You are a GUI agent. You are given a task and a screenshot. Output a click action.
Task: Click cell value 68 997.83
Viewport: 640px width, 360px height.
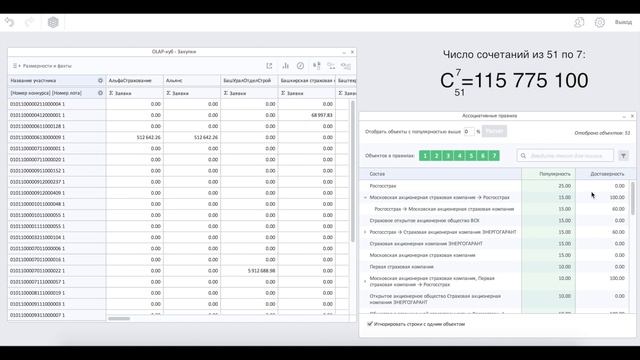(322, 116)
